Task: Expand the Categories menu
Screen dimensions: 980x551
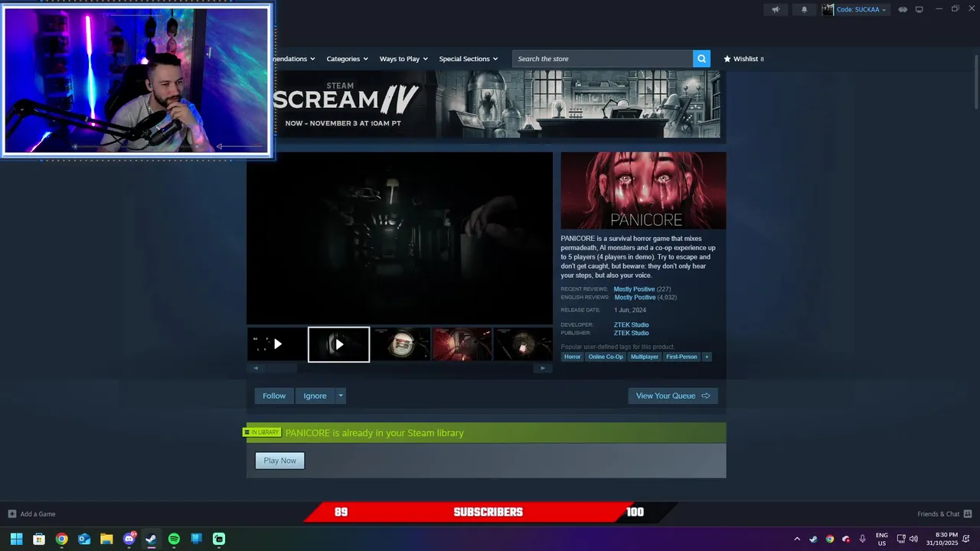Action: click(x=347, y=59)
